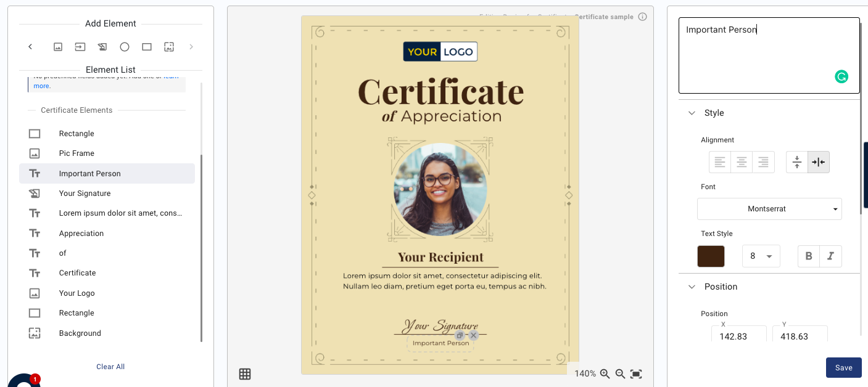Add a rectangle shape element from the toolbar
Image resolution: width=868 pixels, height=387 pixels.
(x=147, y=47)
